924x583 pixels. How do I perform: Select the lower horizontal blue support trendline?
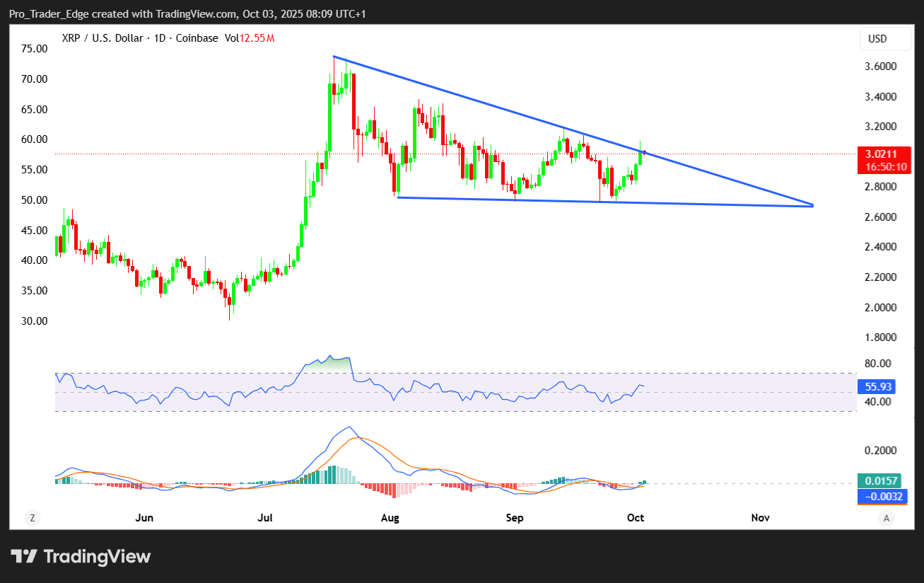[x=601, y=202]
